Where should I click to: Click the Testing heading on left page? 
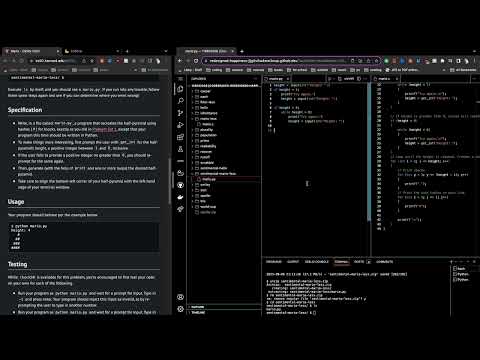[x=17, y=264]
